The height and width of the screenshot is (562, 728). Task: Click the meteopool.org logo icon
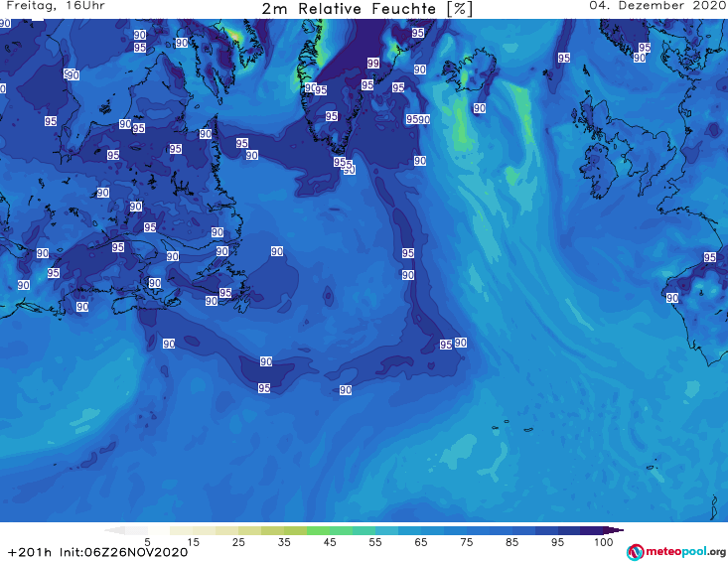(x=635, y=552)
